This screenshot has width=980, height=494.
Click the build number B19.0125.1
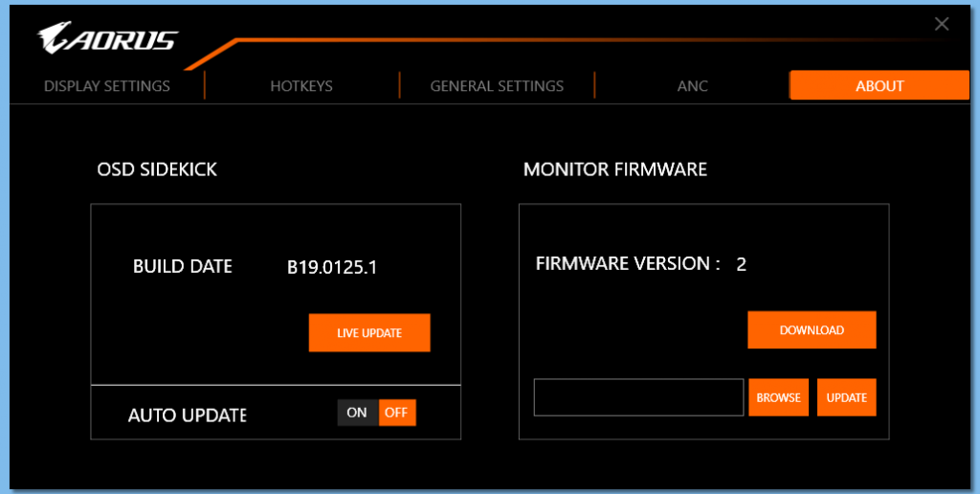click(332, 267)
